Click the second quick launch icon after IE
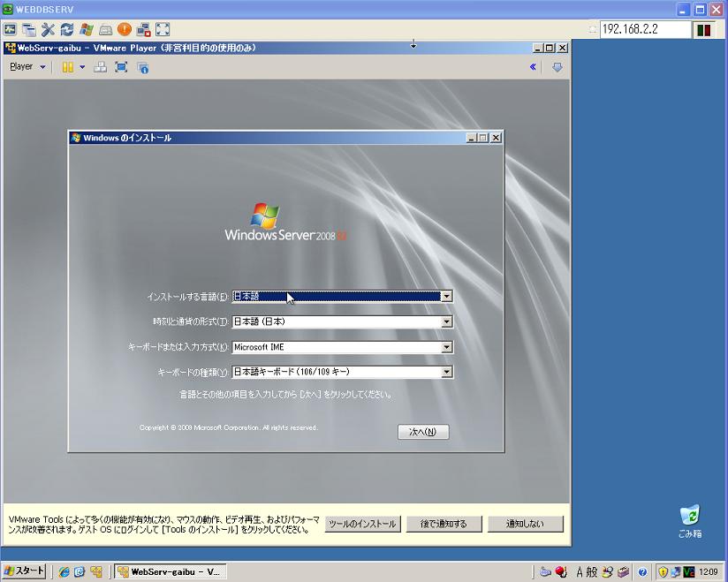Image resolution: width=728 pixels, height=582 pixels. 80,571
